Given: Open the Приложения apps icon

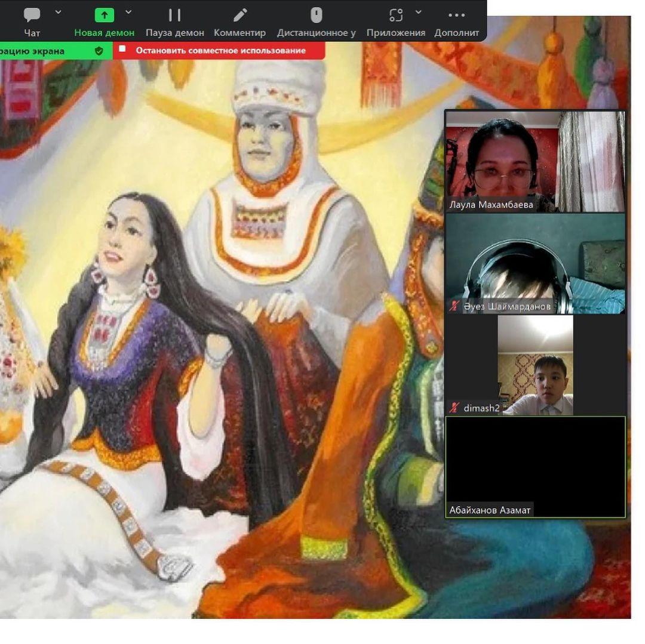Looking at the screenshot, I should (396, 15).
